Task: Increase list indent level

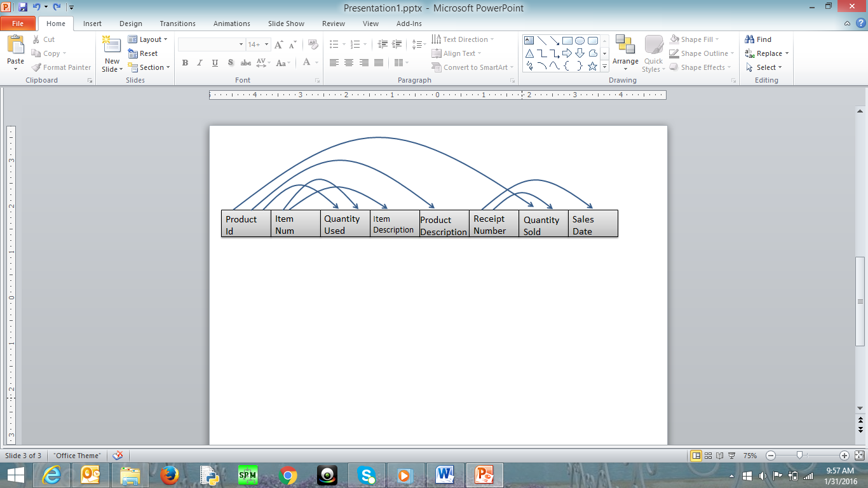Action: point(397,44)
